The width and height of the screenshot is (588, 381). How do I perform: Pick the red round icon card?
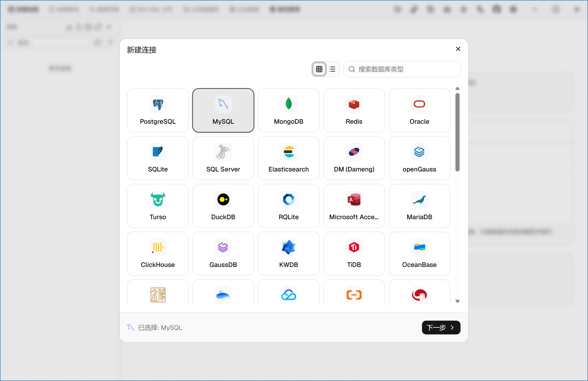[x=419, y=292]
